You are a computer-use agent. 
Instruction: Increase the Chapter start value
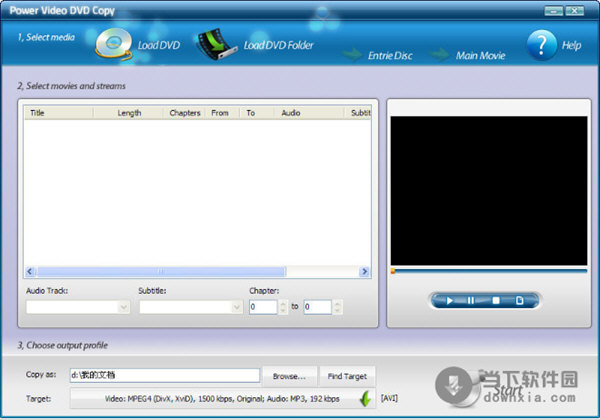283,304
